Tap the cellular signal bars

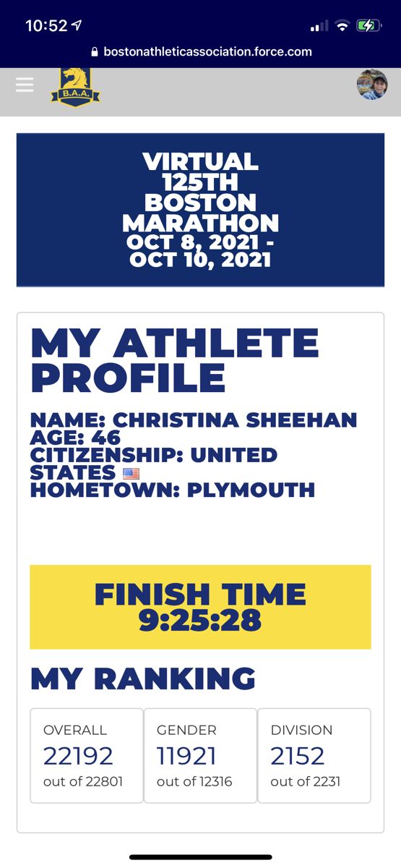click(319, 27)
